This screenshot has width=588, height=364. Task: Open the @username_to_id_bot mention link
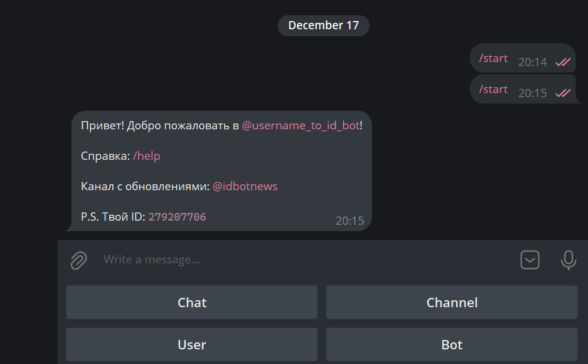tap(301, 125)
